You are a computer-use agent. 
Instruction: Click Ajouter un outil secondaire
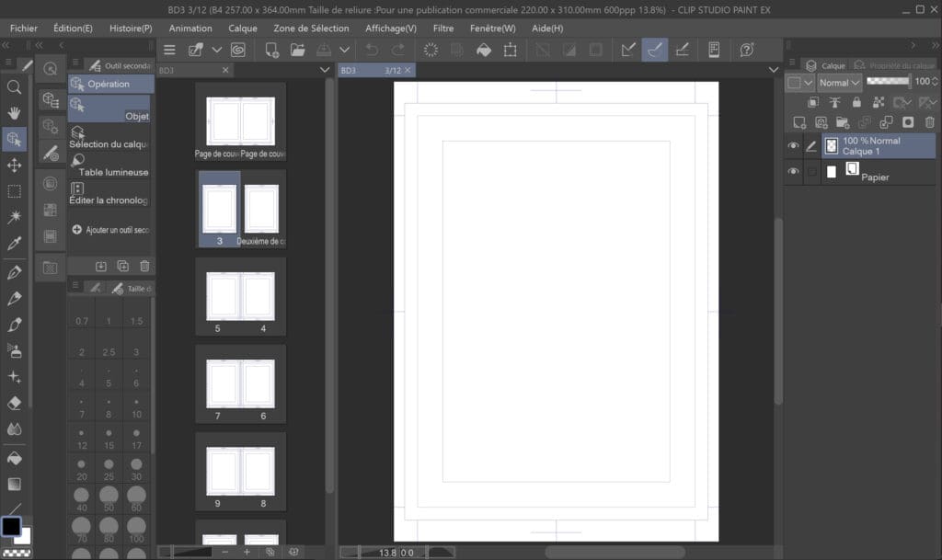pos(110,230)
